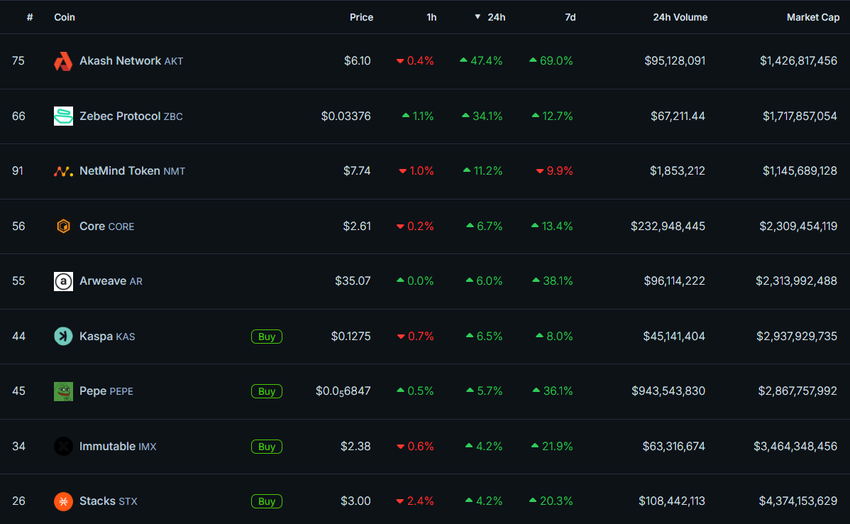Select Core volume $232,948,445

pyautogui.click(x=668, y=226)
